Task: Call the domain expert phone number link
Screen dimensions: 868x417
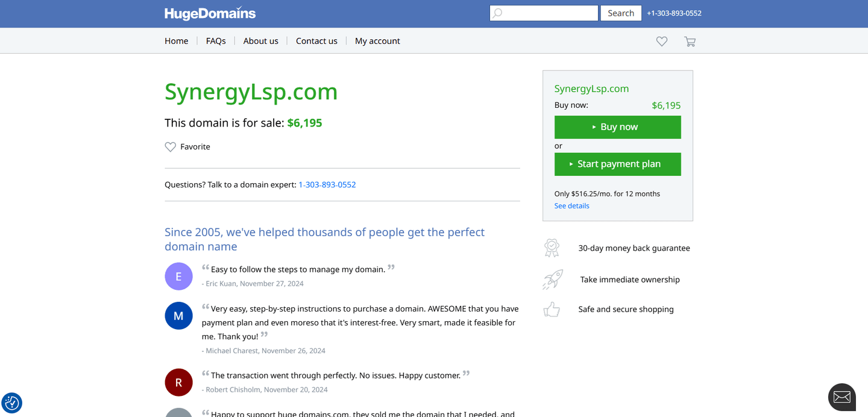Action: [x=327, y=184]
